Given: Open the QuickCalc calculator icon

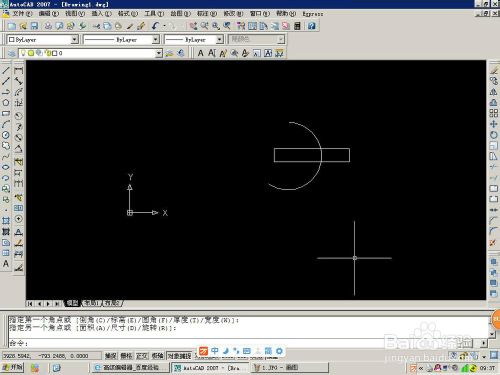Looking at the screenshot, I should pyautogui.click(x=297, y=26).
